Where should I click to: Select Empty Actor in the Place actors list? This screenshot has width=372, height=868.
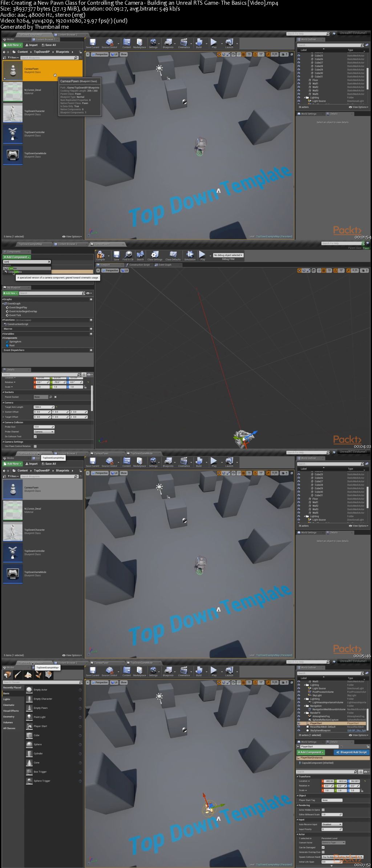tap(53, 690)
